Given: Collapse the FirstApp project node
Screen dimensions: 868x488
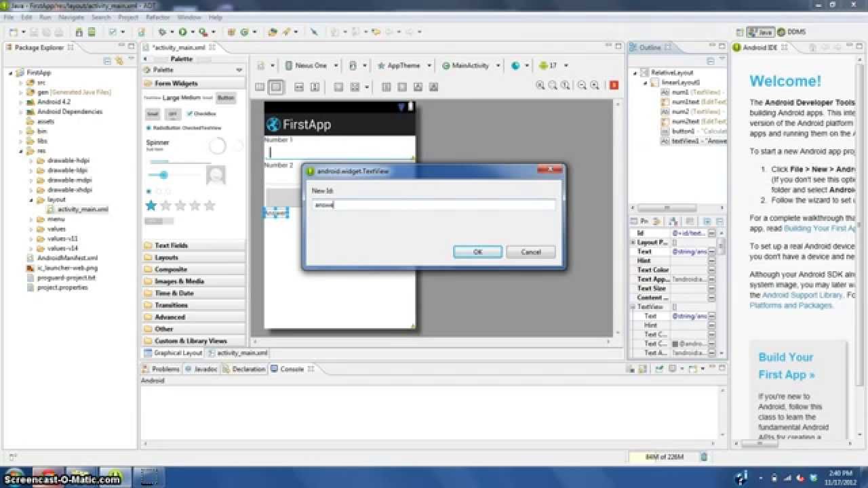Looking at the screenshot, I should (11, 73).
